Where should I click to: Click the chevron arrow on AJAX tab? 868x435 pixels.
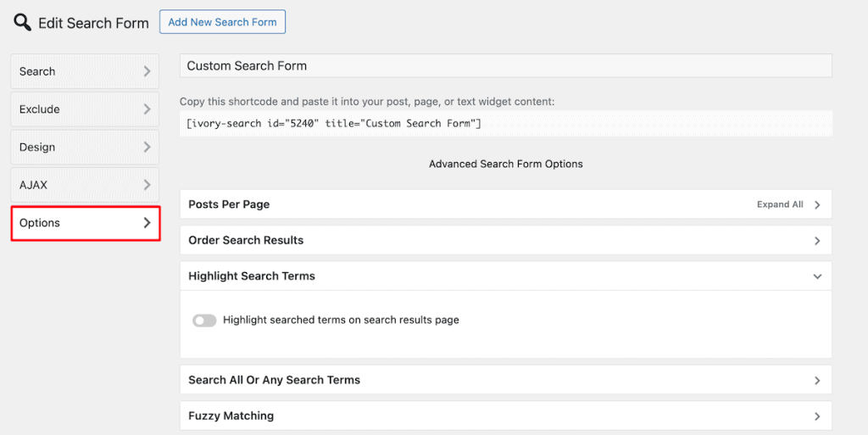click(x=147, y=185)
